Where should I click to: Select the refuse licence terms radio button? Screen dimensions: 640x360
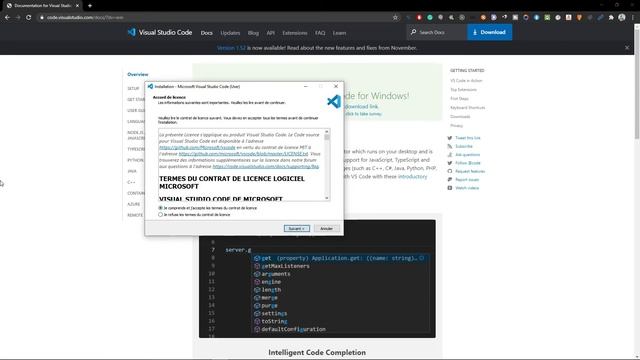160,214
